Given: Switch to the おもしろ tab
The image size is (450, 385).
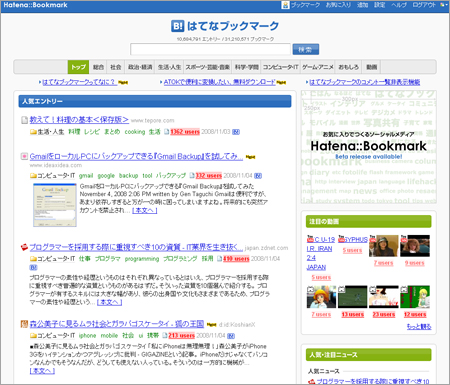Looking at the screenshot, I should 348,67.
